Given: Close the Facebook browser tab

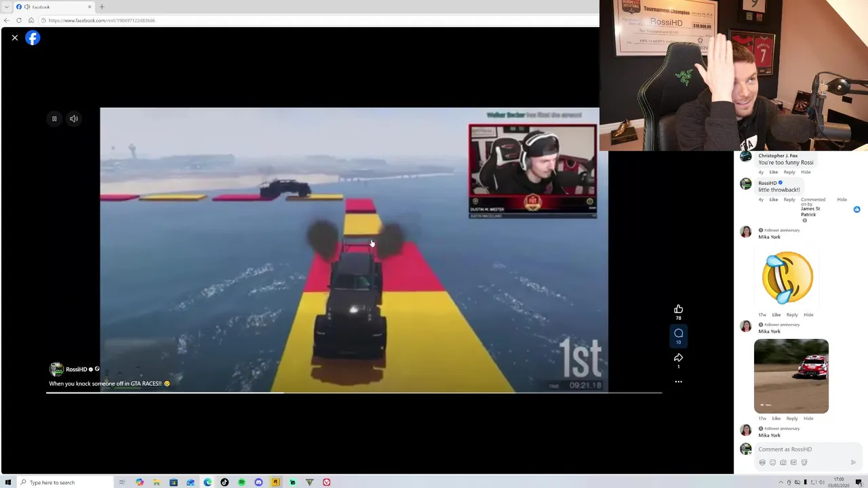Looking at the screenshot, I should tap(90, 7).
